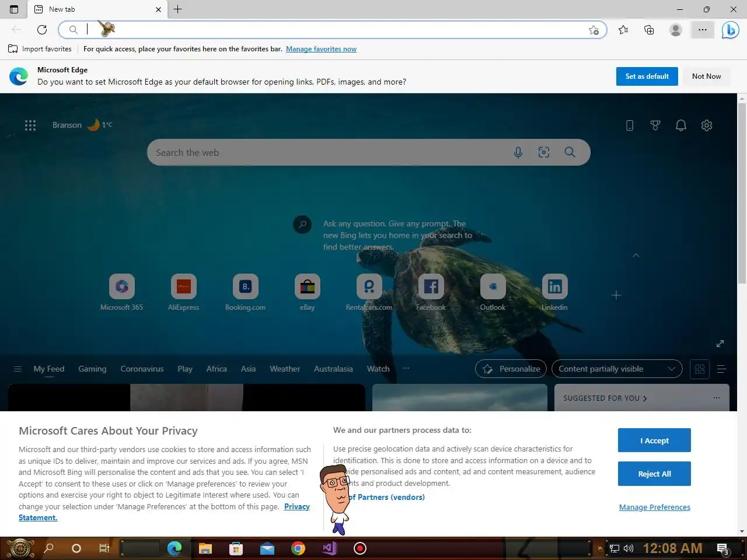Add this page to favorites star
This screenshot has width=747, height=560.
[594, 30]
